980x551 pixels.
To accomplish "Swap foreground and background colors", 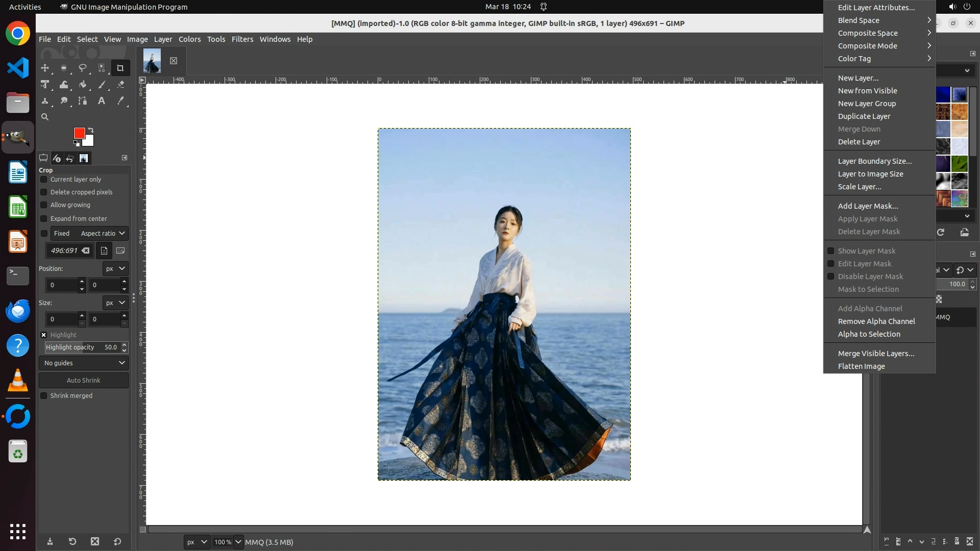I will pyautogui.click(x=91, y=130).
